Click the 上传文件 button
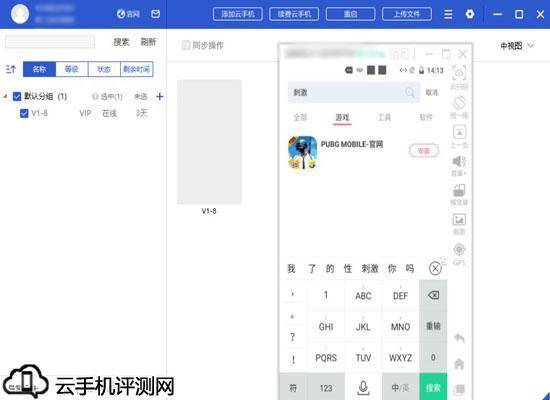Viewport: 550px width, 400px height. click(x=407, y=14)
